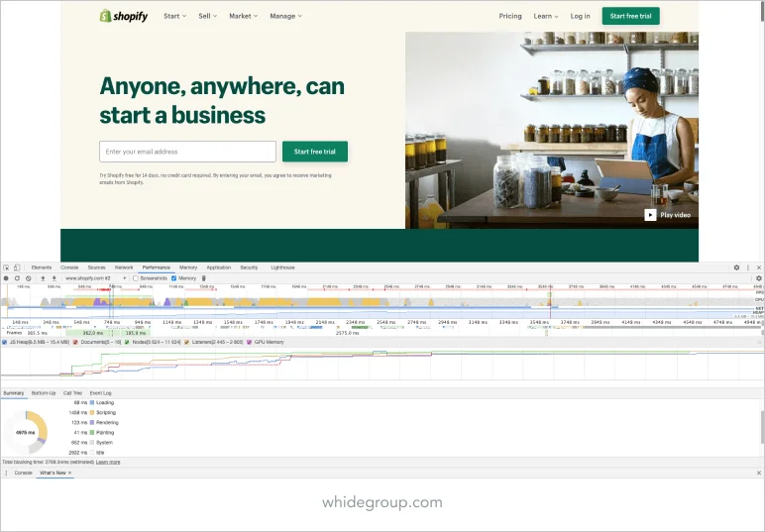Screen dimensions: 765x532
Task: Close the DevTools panel
Action: click(x=759, y=267)
